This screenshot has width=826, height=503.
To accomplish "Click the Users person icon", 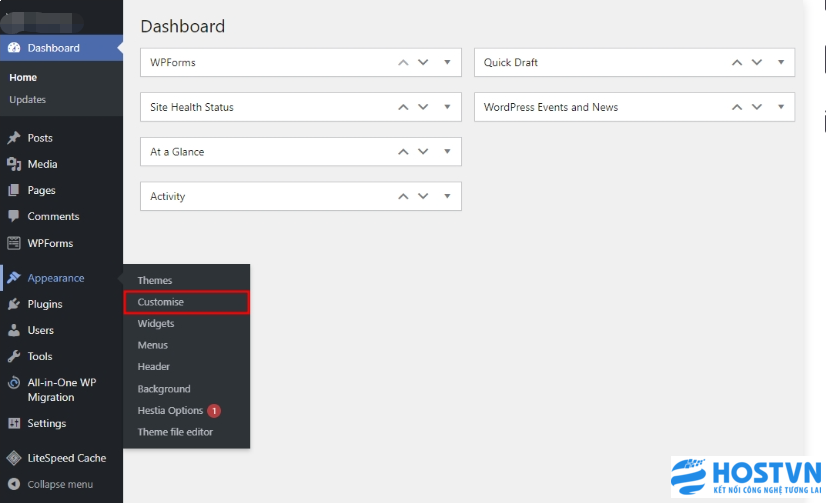I will pos(14,330).
